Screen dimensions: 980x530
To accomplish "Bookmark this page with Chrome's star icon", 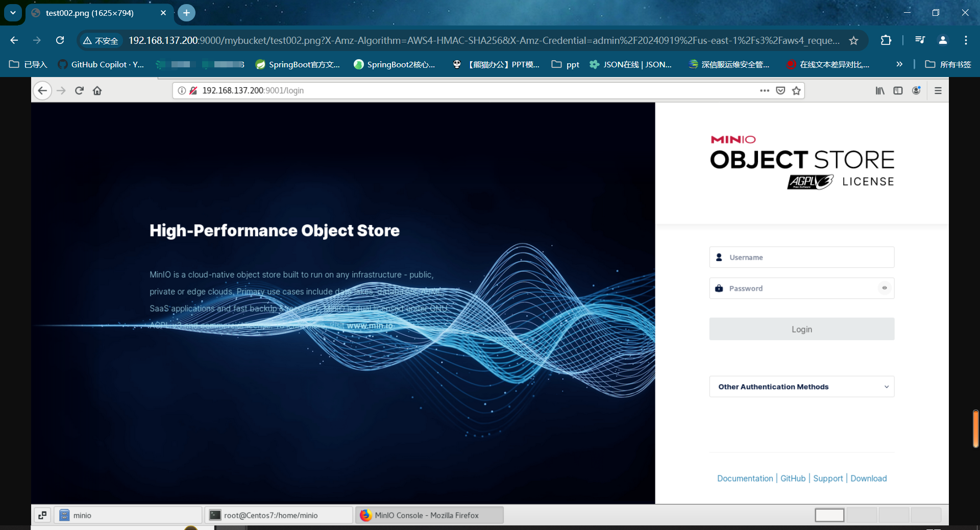I will pos(853,40).
